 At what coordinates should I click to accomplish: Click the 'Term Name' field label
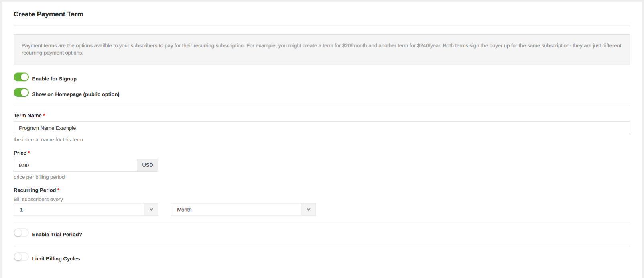[x=28, y=116]
